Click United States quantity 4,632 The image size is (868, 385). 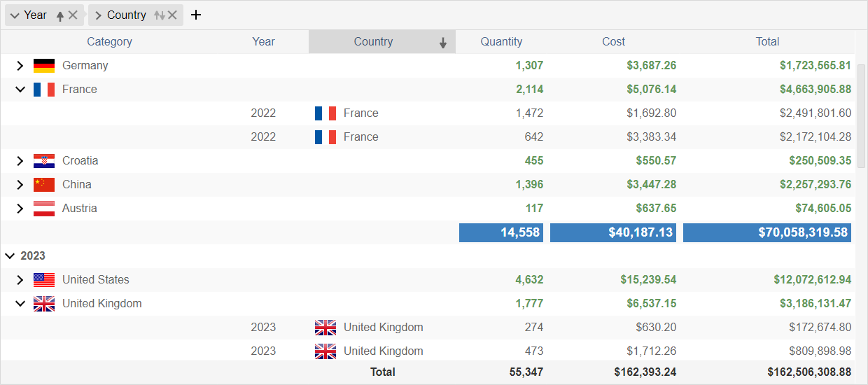point(529,280)
